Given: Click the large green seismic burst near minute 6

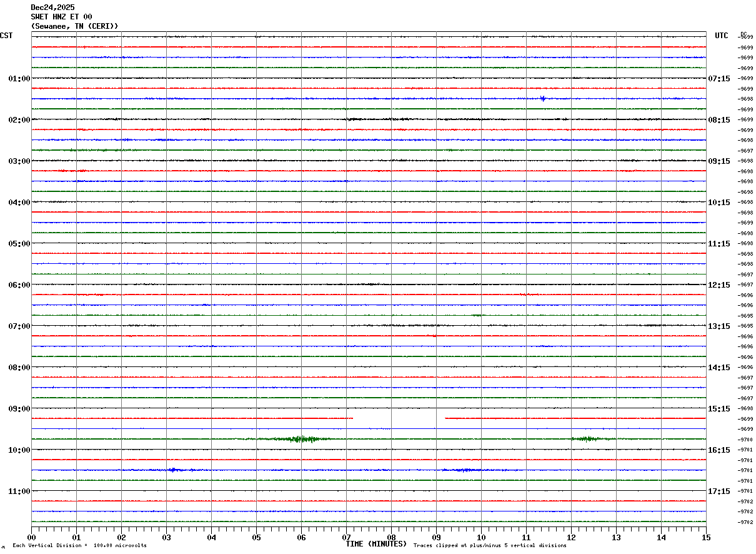Looking at the screenshot, I should pyautogui.click(x=300, y=439).
